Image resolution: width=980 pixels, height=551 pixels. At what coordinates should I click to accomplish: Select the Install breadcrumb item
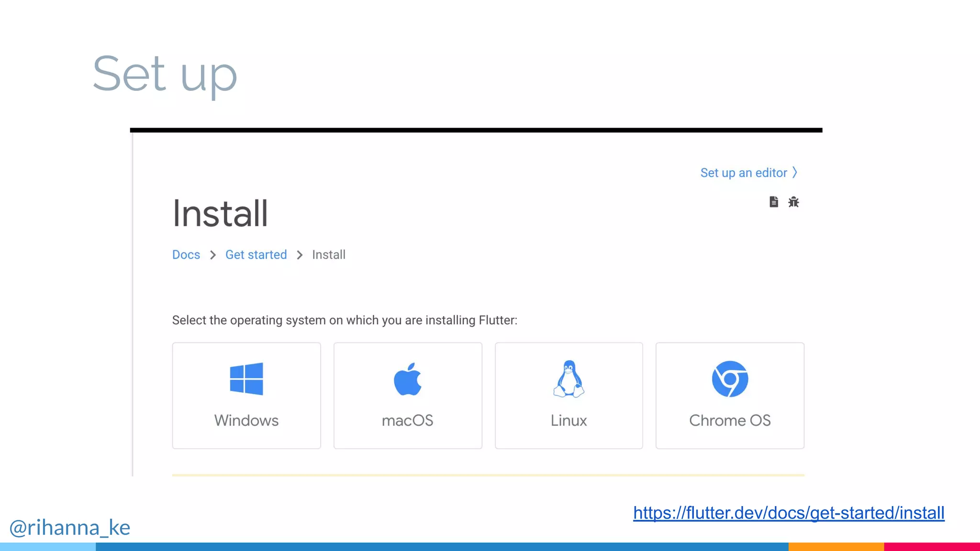(x=329, y=254)
